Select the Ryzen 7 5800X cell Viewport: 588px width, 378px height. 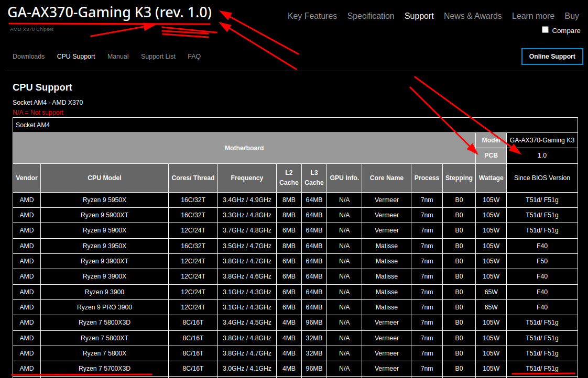pos(104,353)
